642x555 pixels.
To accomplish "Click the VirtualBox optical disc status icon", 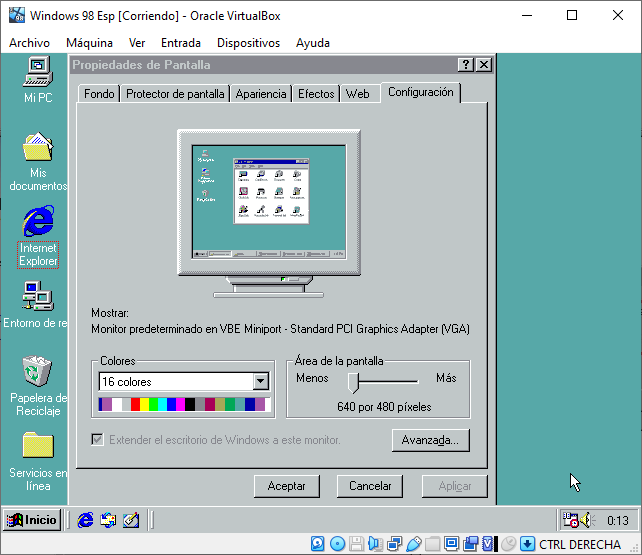I will (x=337, y=544).
